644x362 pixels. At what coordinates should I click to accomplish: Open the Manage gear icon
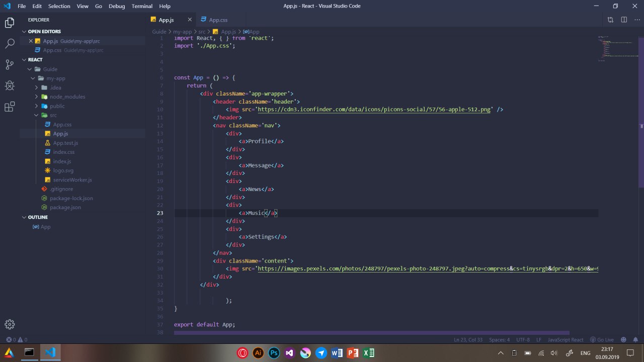point(10,324)
